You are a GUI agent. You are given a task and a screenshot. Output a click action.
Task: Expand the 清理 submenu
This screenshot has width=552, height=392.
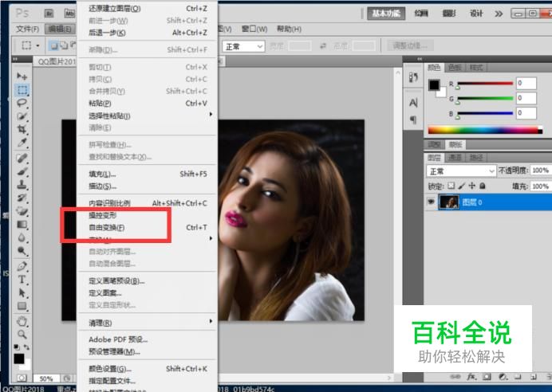148,323
